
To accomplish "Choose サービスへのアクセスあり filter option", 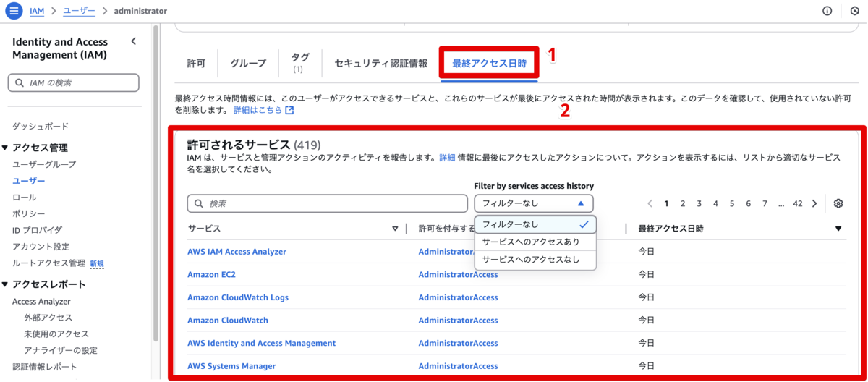I will coord(535,242).
